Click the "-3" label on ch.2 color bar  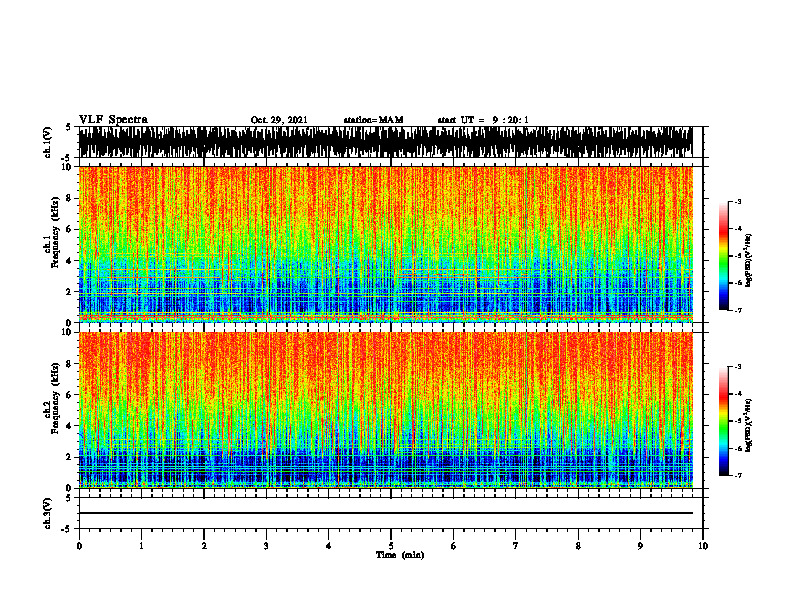737,367
